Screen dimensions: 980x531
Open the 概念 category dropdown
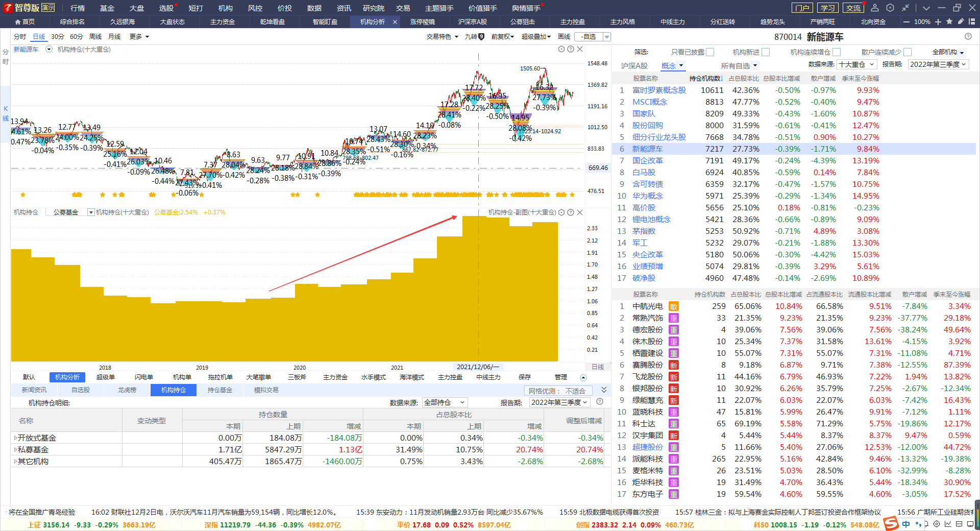[672, 65]
